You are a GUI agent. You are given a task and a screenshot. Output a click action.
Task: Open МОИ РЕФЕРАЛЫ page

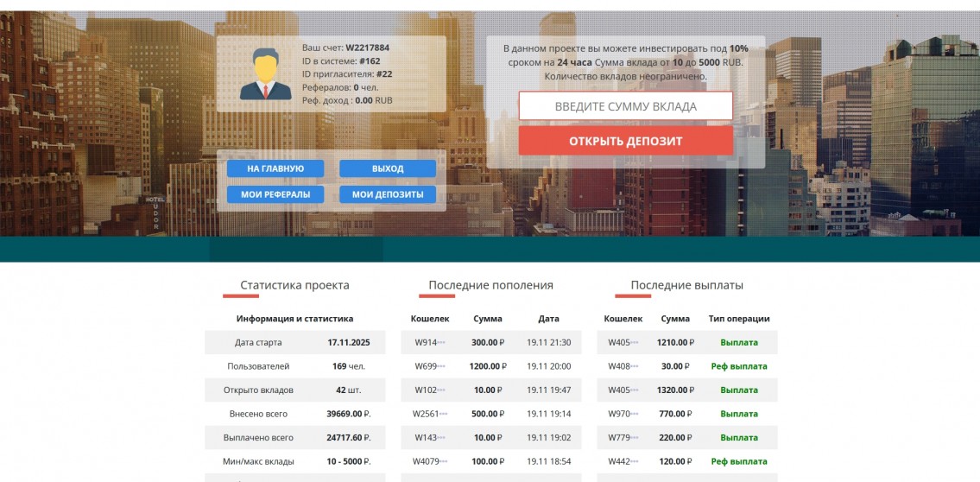click(275, 194)
